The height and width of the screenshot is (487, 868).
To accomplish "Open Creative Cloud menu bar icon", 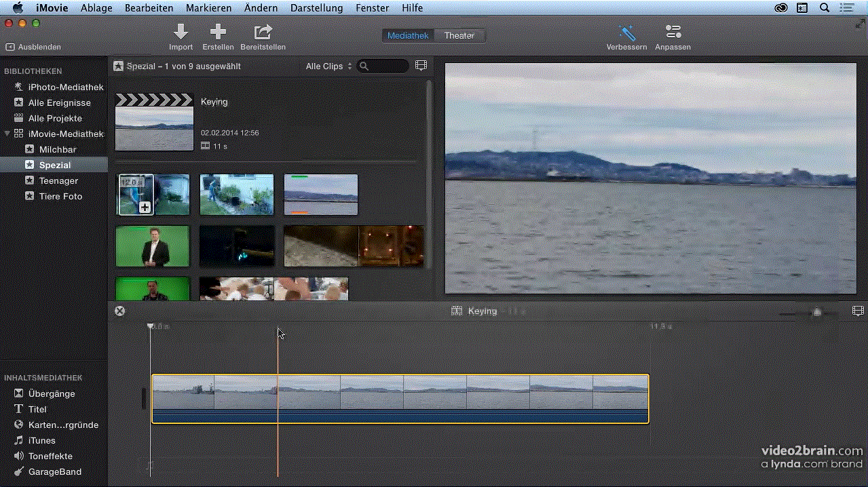I will click(x=781, y=8).
